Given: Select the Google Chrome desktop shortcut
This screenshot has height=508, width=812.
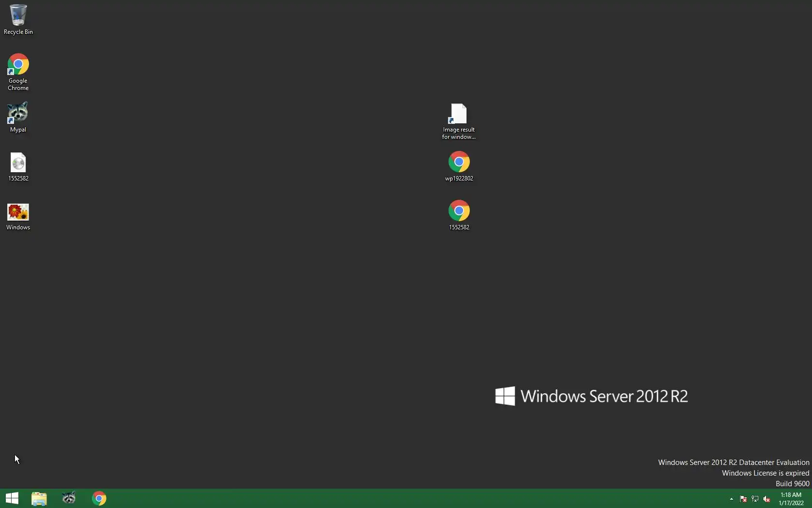Looking at the screenshot, I should (x=18, y=72).
